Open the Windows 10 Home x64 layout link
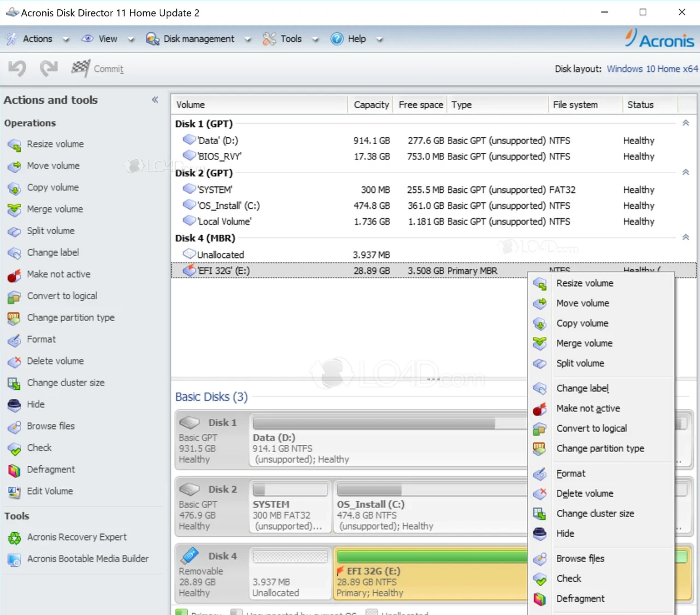The height and width of the screenshot is (615, 700). pyautogui.click(x=652, y=69)
